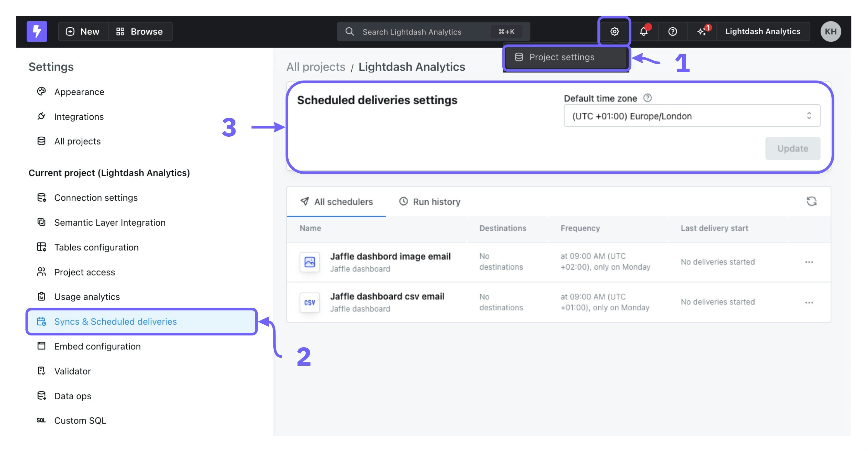
Task: Click the CSV icon for csv email scheduler
Action: (x=309, y=302)
